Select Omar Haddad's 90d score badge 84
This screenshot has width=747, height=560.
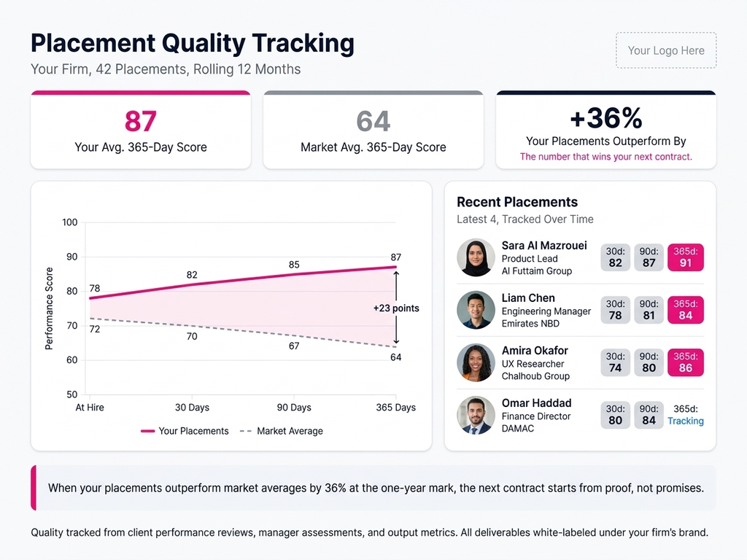(x=649, y=415)
